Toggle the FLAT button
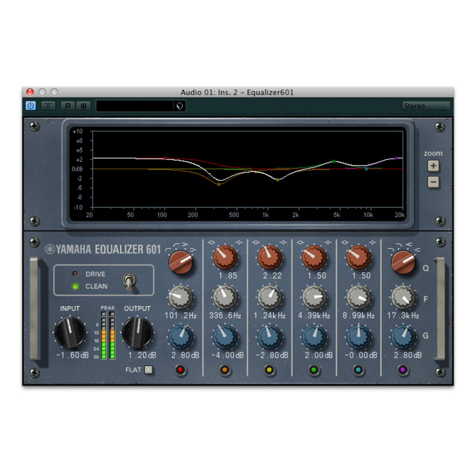Viewport: 476px width, 476px height. pos(148,370)
